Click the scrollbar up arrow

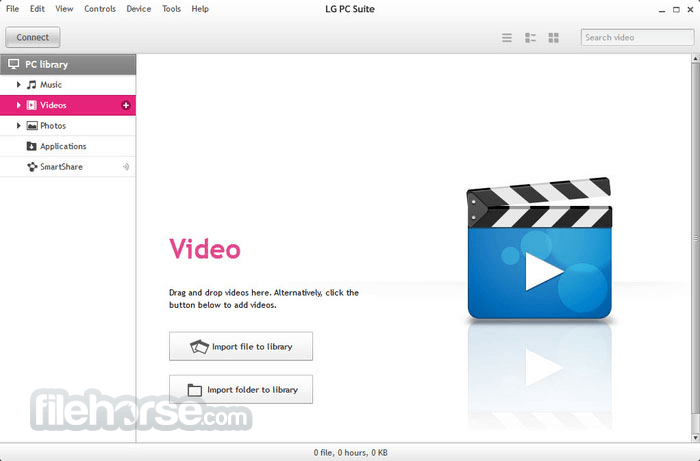click(696, 58)
